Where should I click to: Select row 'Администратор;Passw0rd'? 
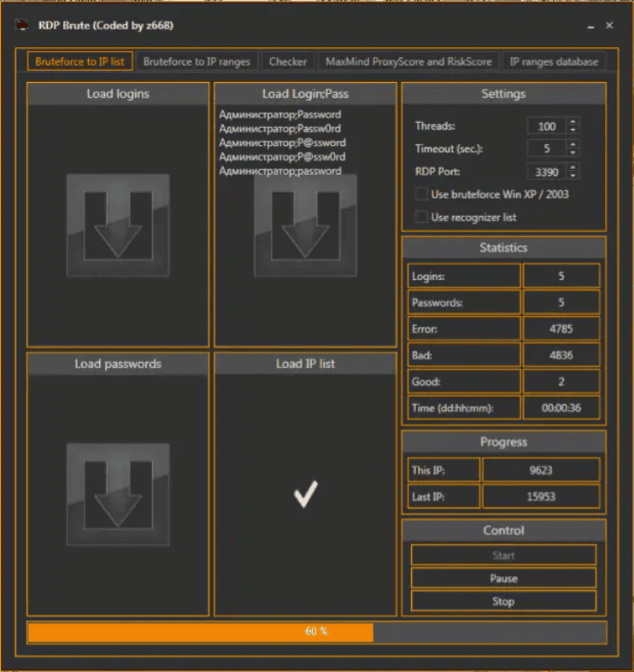280,129
